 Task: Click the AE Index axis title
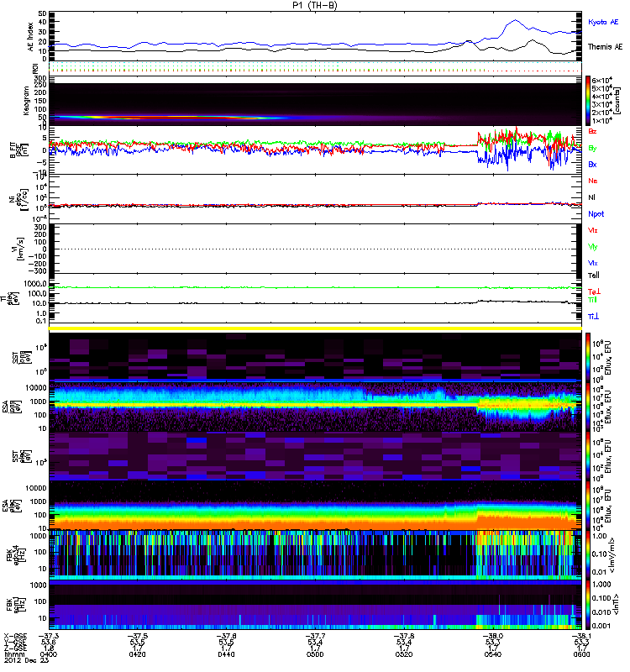coord(30,37)
